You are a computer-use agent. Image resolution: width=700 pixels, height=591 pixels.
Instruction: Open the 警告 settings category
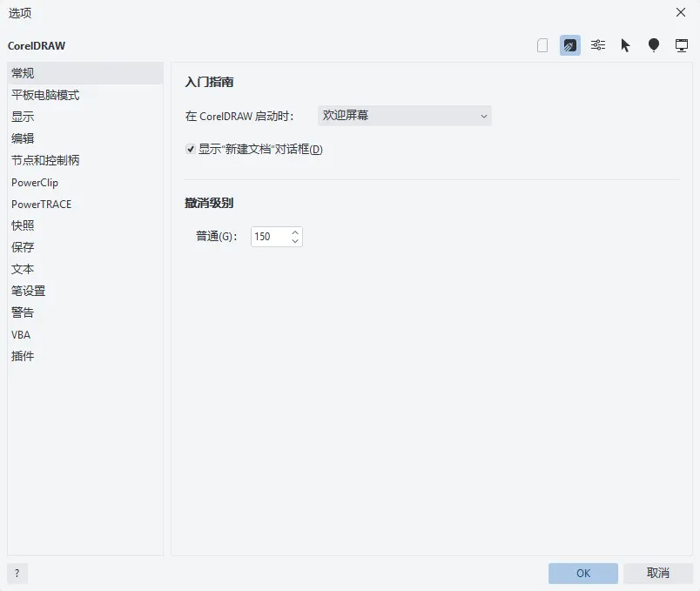pyautogui.click(x=85, y=312)
